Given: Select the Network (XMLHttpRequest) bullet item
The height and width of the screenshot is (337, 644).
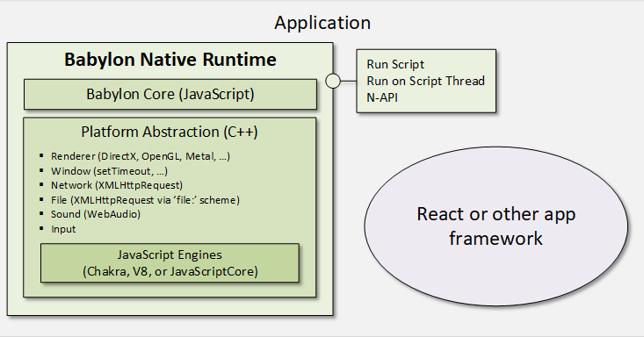Looking at the screenshot, I should pyautogui.click(x=117, y=185).
